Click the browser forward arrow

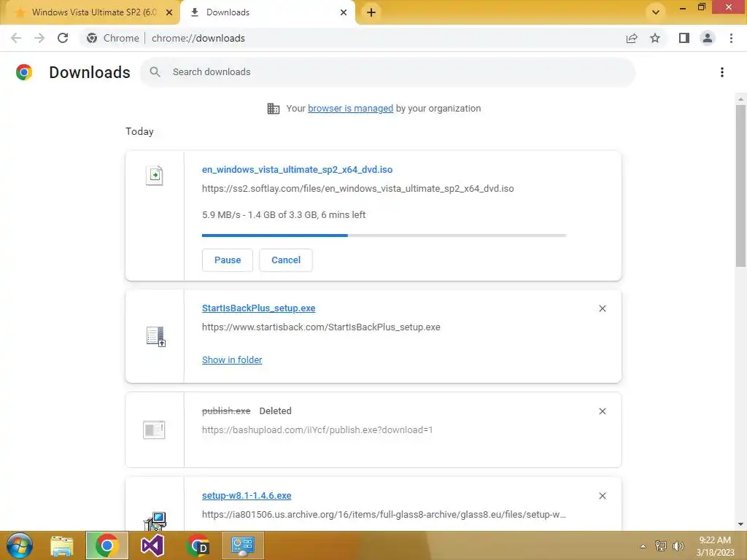39,38
